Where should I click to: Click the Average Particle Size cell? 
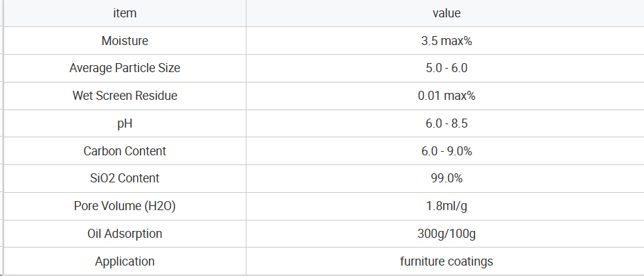[x=125, y=68]
